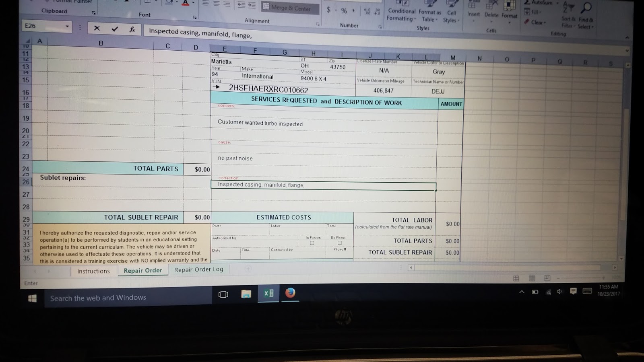The image size is (644, 362).
Task: Adjust the zoom slider in status bar
Action: pyautogui.click(x=581, y=278)
